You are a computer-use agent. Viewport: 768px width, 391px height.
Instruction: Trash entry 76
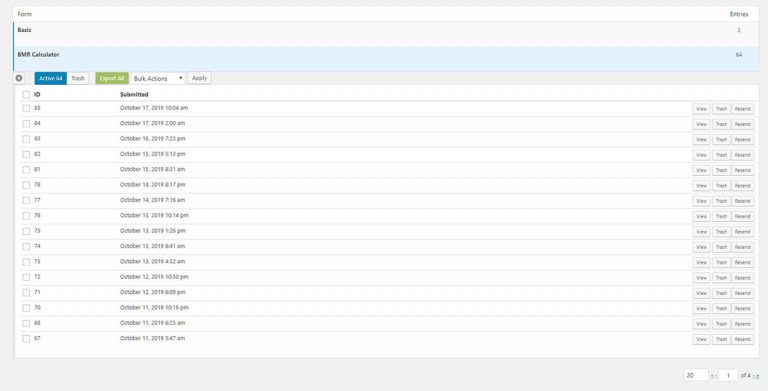[x=721, y=217]
